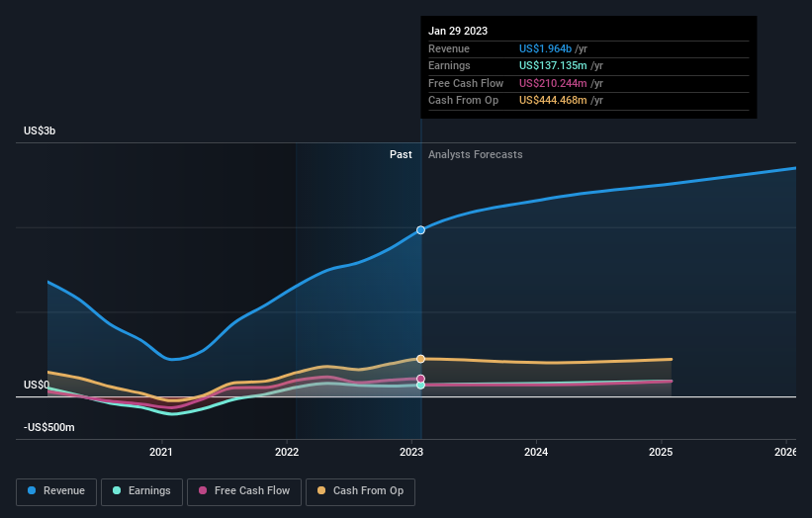Select the 2021 x-axis label
This screenshot has height=518, width=812.
tap(161, 452)
